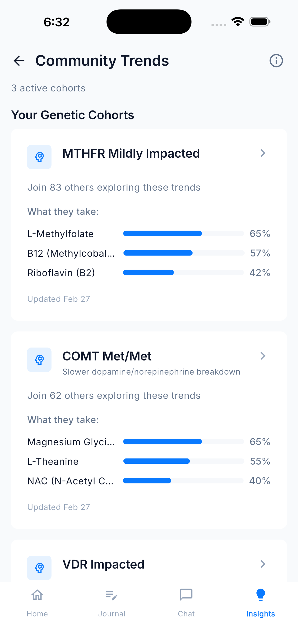Tap the Wi-Fi status icon
Viewport: 298px width, 644px height.
point(238,22)
